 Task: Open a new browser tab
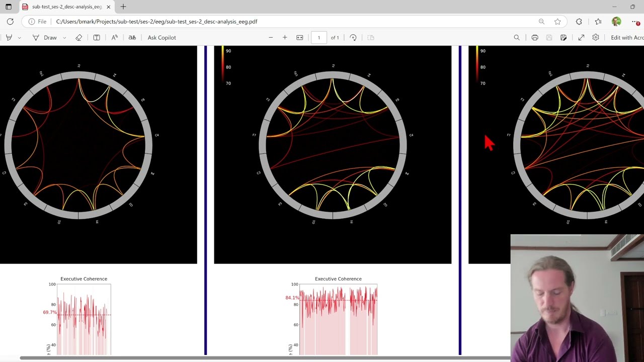point(123,7)
